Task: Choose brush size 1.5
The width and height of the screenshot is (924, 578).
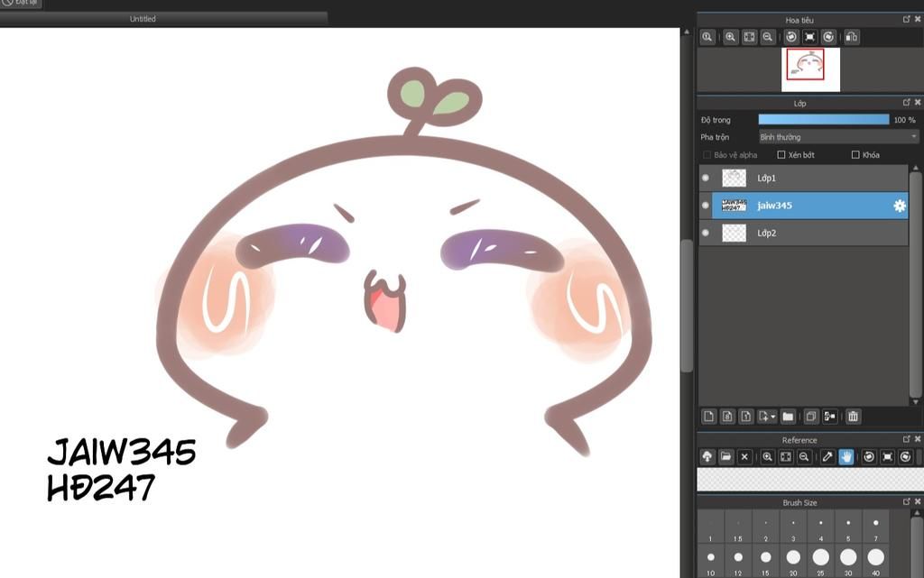Action: pos(738,528)
